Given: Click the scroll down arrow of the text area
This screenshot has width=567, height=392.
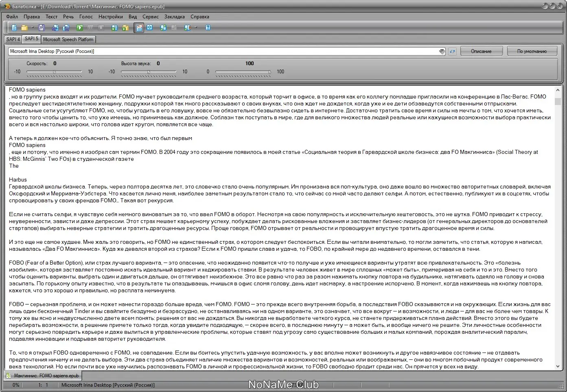Looking at the screenshot, I should pyautogui.click(x=558, y=366).
